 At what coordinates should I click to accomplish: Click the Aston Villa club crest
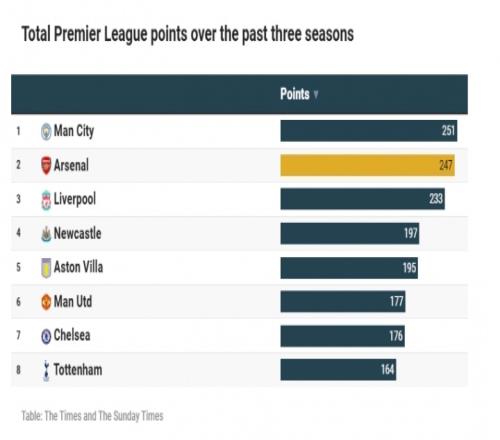point(46,268)
